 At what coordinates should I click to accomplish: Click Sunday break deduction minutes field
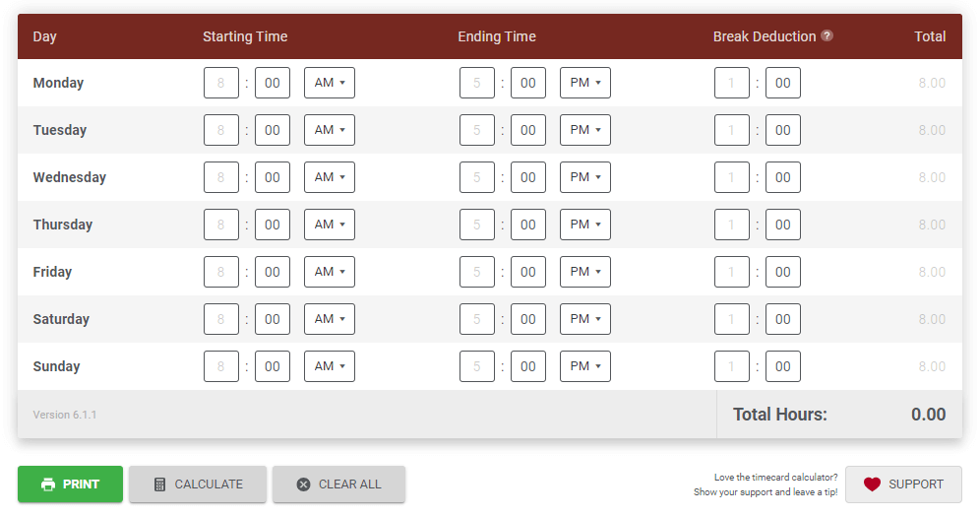click(783, 366)
